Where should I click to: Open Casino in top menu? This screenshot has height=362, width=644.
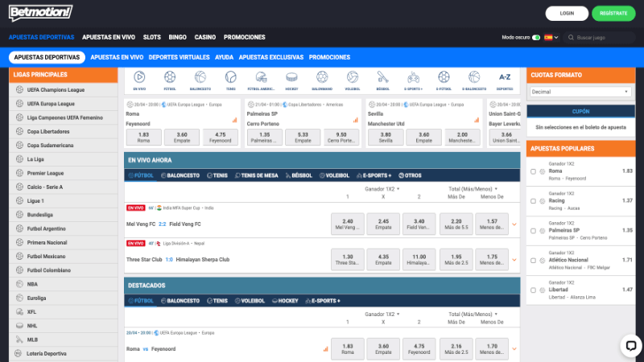(x=205, y=37)
